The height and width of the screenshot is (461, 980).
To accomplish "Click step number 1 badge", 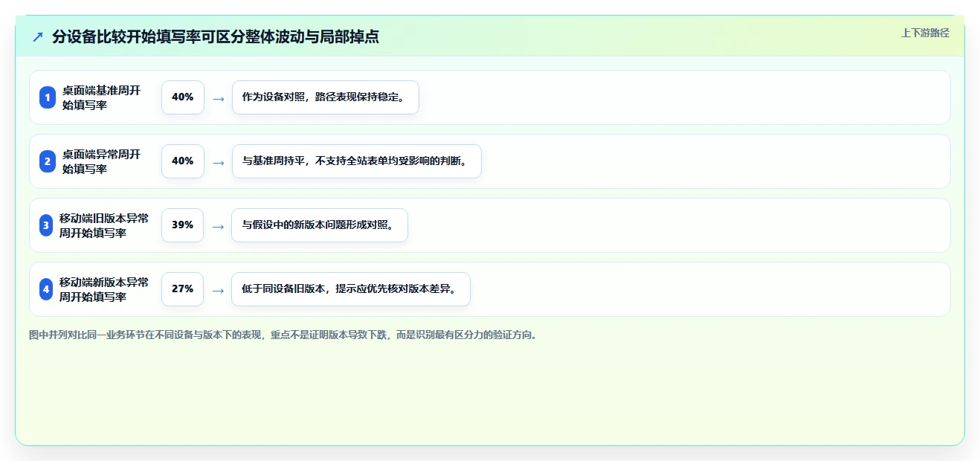I will [x=48, y=97].
